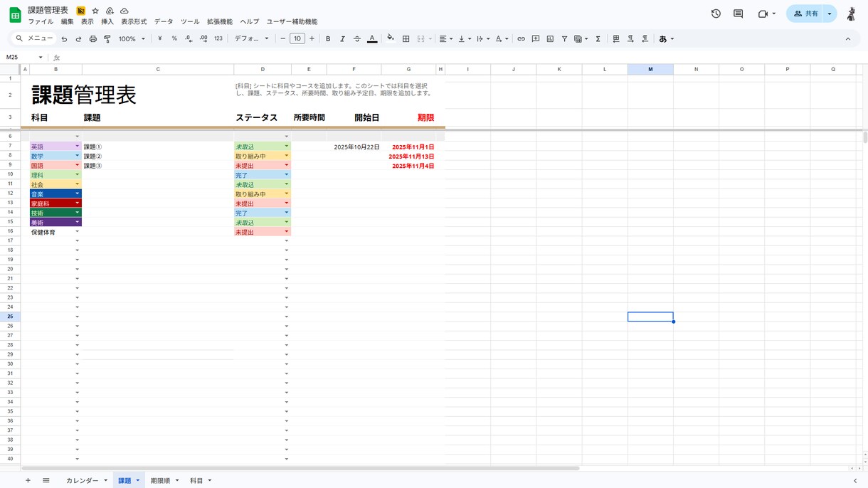This screenshot has height=488, width=868.
Task: Add a comment from toolbar
Action: tap(536, 39)
